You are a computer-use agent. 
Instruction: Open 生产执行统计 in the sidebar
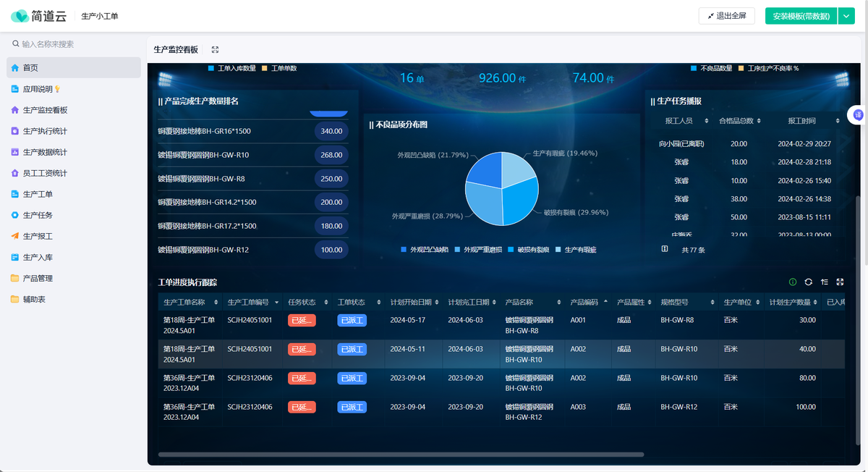(x=73, y=131)
